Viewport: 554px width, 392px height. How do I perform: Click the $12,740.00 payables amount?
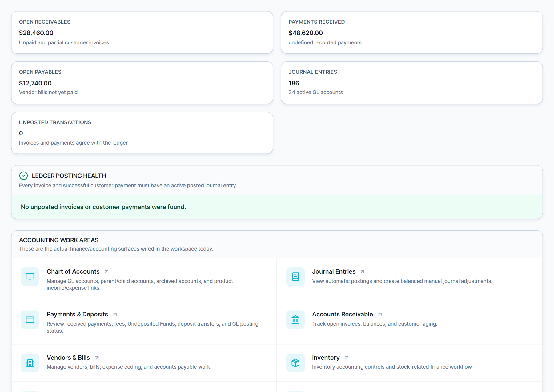pyautogui.click(x=35, y=83)
